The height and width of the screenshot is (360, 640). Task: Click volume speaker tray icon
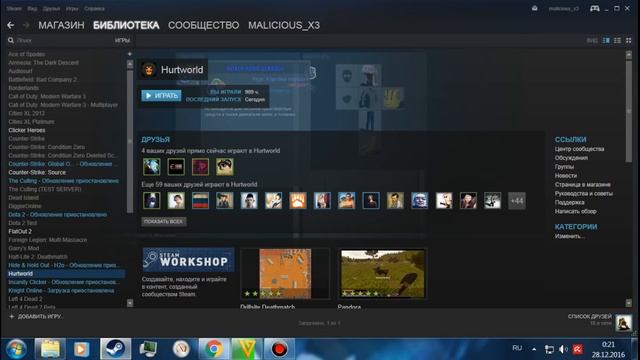click(x=563, y=349)
